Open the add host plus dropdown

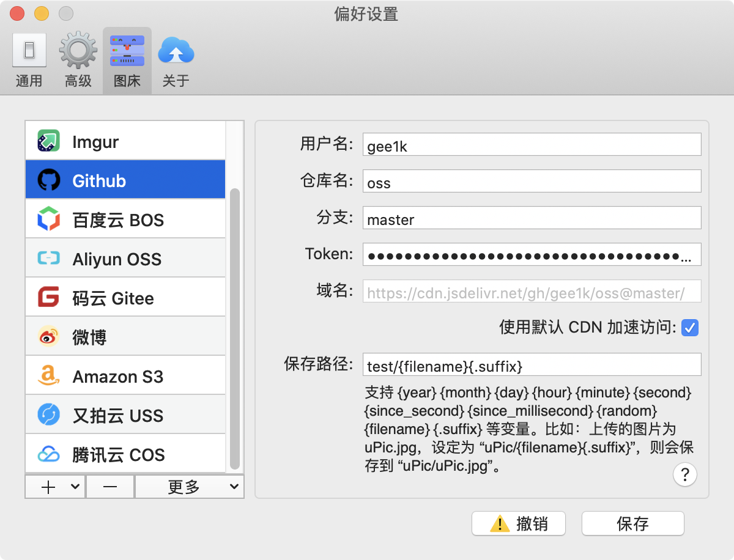55,487
